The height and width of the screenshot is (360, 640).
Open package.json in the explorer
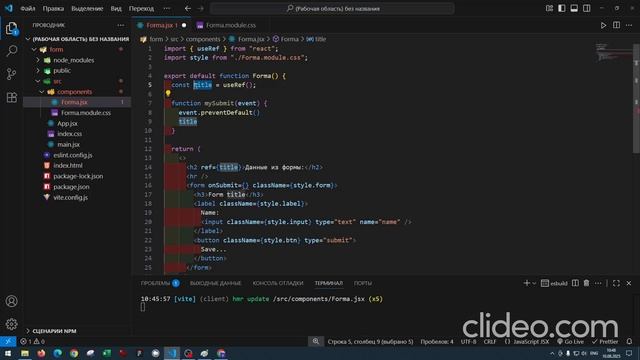tap(71, 187)
